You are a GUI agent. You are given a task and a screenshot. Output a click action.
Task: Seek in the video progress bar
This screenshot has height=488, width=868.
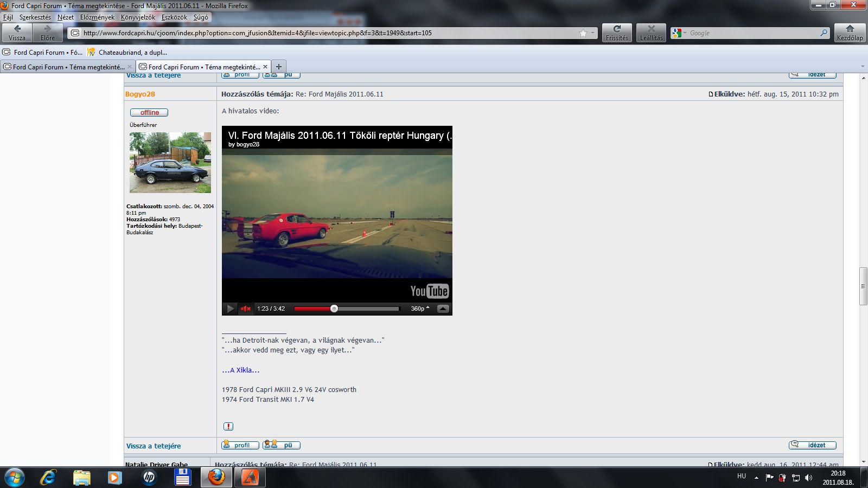[x=346, y=309]
